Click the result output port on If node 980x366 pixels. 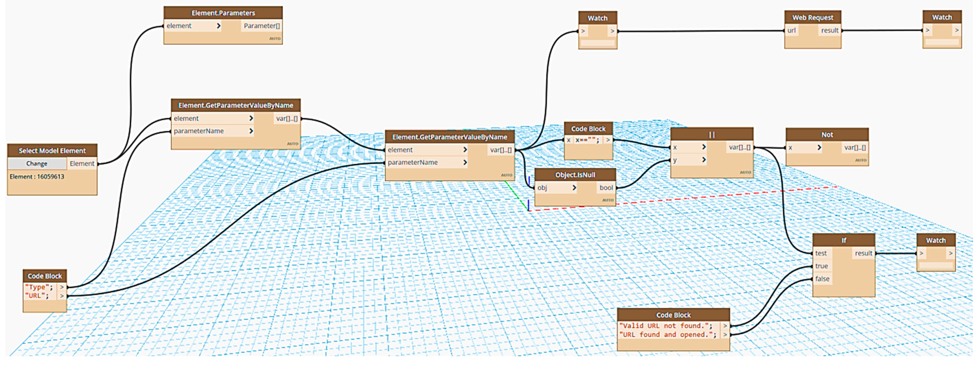click(x=863, y=253)
